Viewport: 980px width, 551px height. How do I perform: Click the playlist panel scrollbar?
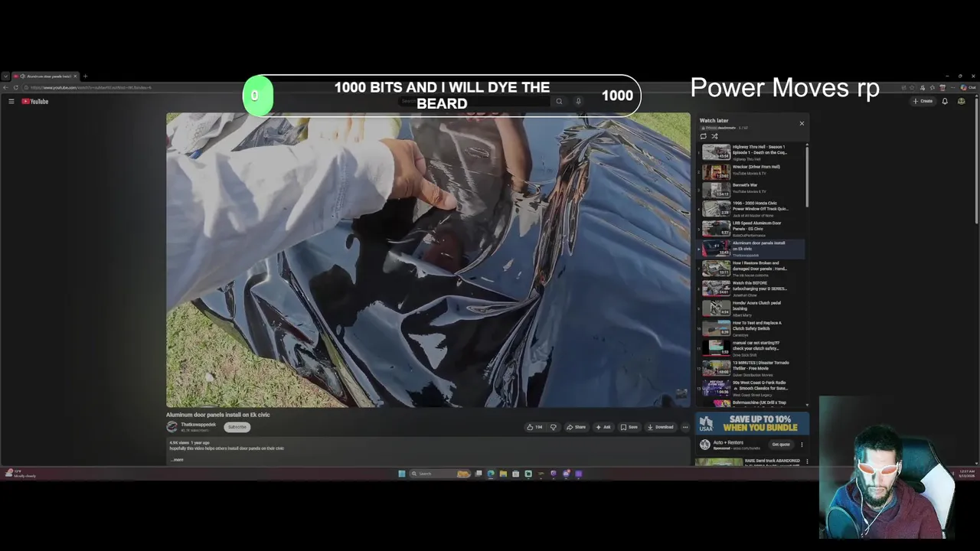(807, 176)
